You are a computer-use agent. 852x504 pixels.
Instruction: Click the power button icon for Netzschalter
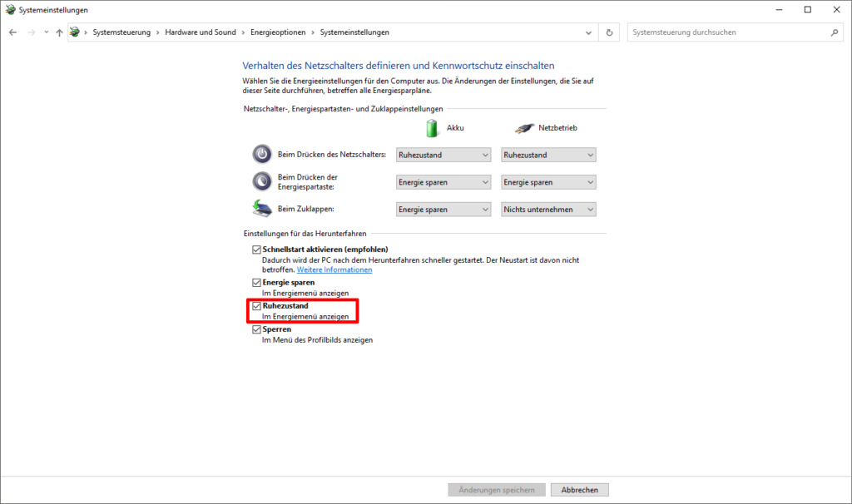point(262,155)
